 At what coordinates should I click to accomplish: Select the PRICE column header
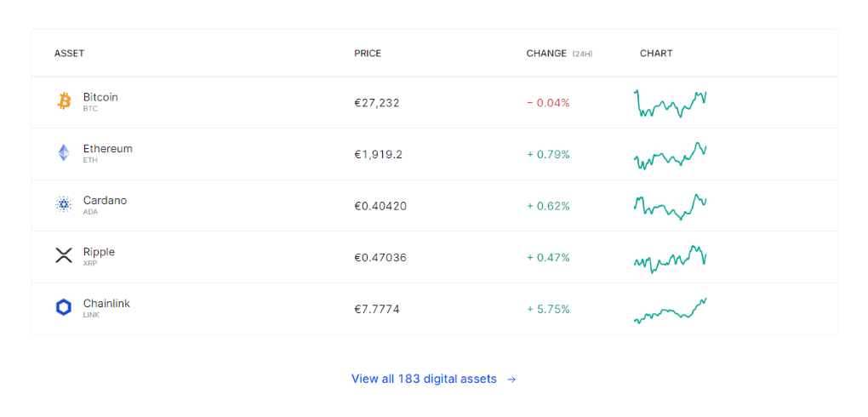(368, 53)
